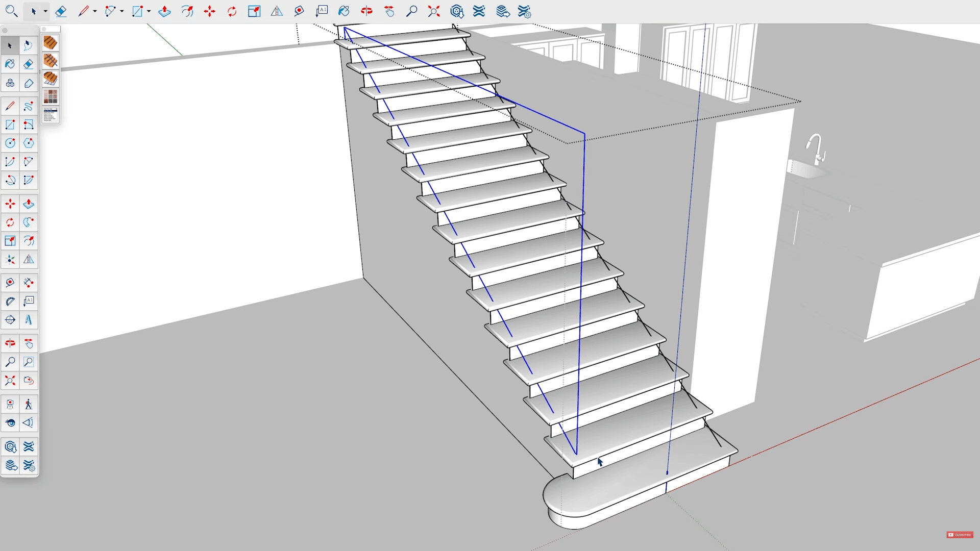Select the Pie tool
The image size is (980, 551).
pyautogui.click(x=29, y=180)
